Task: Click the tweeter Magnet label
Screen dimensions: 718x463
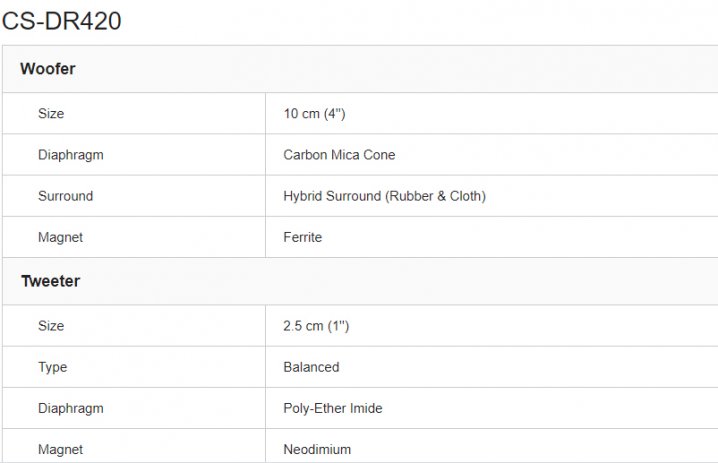Action: (x=60, y=449)
